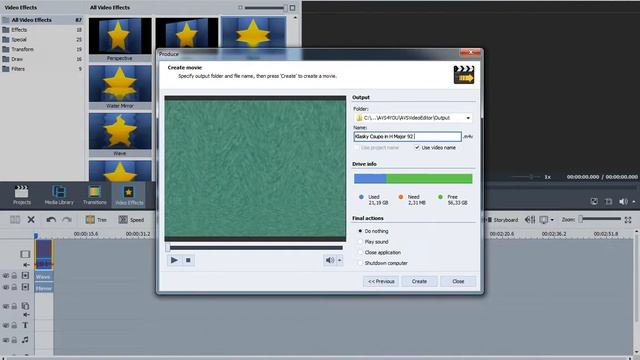Redo the last action
Viewport: 640px width, 360px height.
click(67, 220)
